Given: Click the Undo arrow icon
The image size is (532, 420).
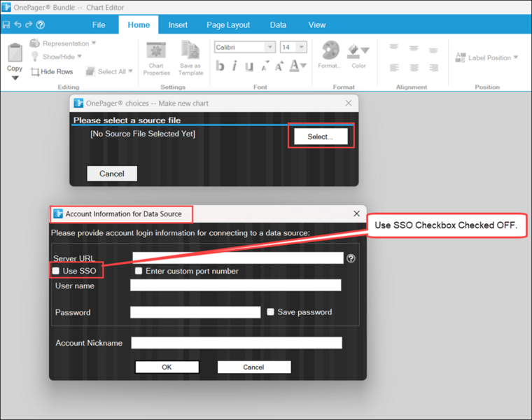Looking at the screenshot, I should [x=17, y=24].
